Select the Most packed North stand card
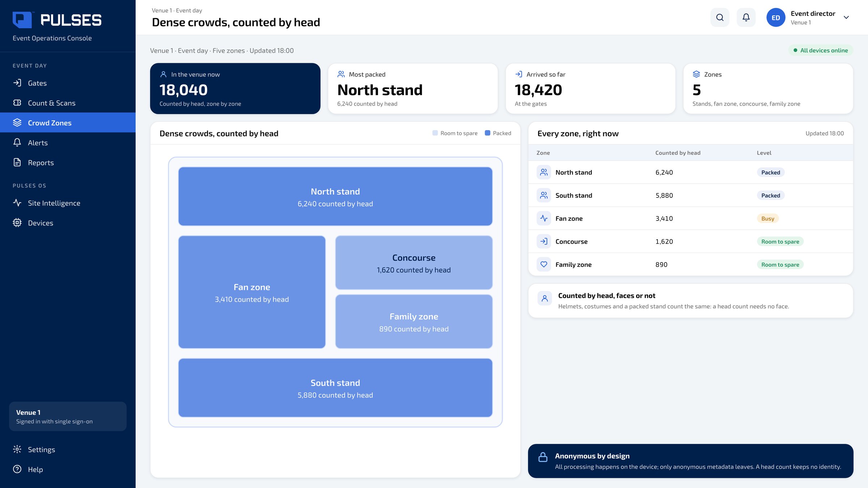Image resolution: width=868 pixels, height=488 pixels. [413, 89]
